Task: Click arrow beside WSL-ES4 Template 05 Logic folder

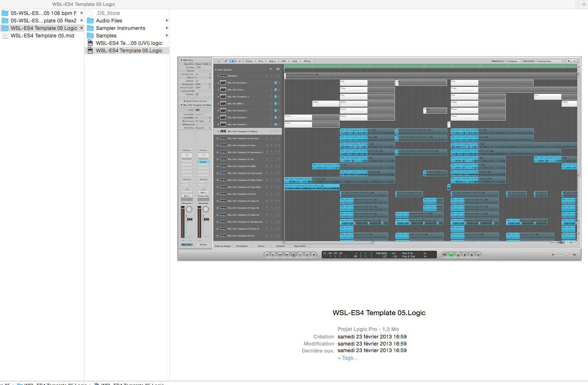Action: [x=82, y=28]
